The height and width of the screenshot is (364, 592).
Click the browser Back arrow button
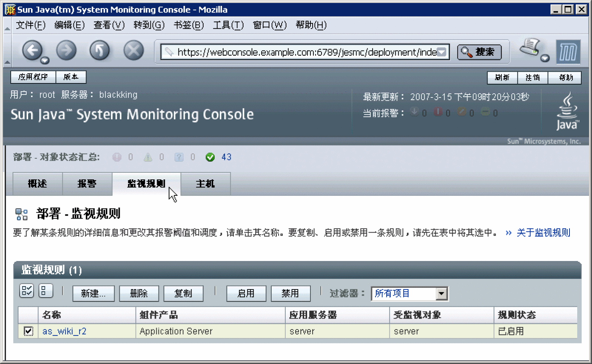point(32,50)
